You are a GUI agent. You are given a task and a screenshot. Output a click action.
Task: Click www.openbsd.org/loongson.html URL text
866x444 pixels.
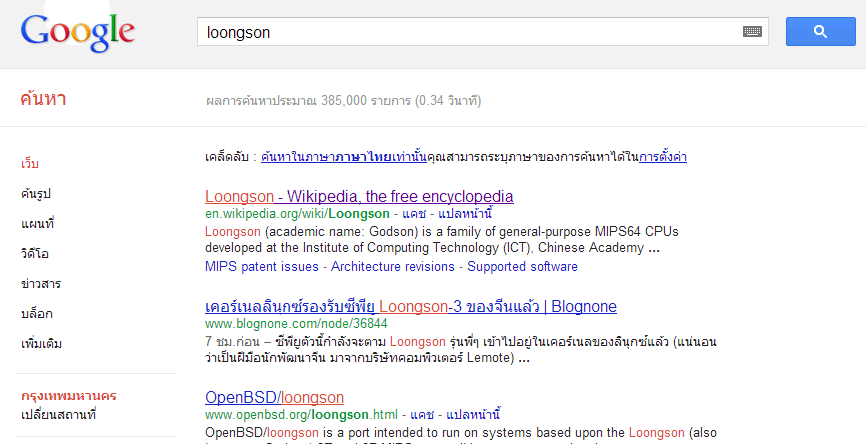301,415
